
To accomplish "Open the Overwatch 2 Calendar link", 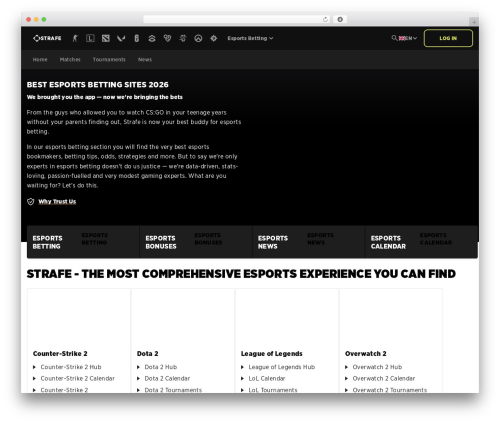I will (x=384, y=379).
